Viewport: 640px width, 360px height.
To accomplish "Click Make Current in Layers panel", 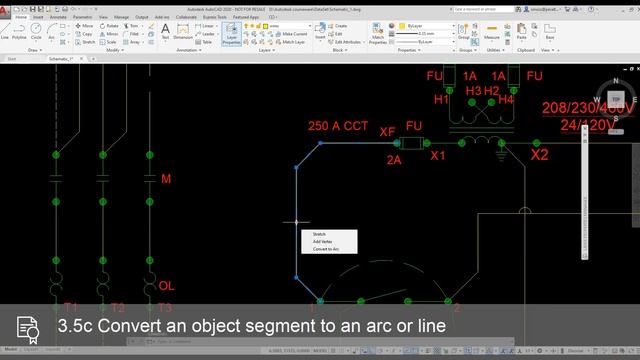I will click(291, 34).
